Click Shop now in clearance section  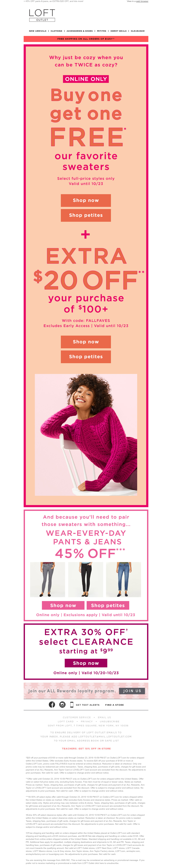click(x=86, y=663)
